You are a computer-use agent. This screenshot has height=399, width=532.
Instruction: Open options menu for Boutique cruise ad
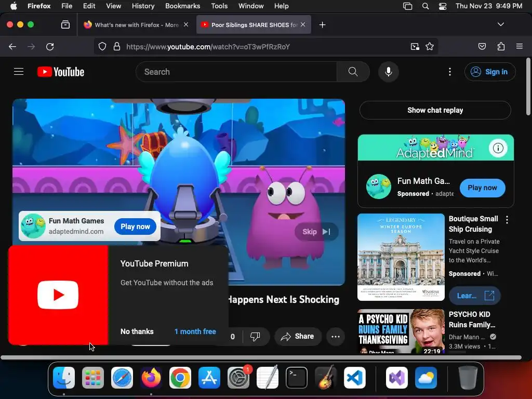[507, 220]
